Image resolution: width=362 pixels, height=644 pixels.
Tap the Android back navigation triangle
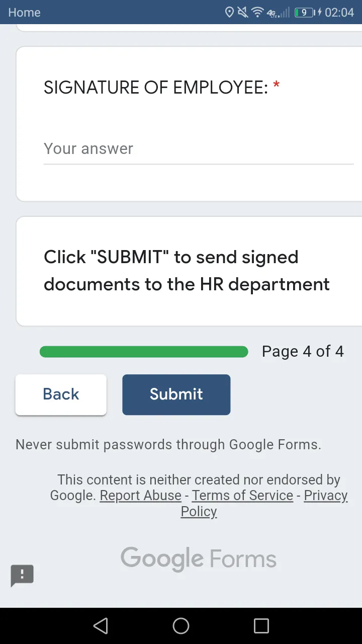tap(101, 626)
